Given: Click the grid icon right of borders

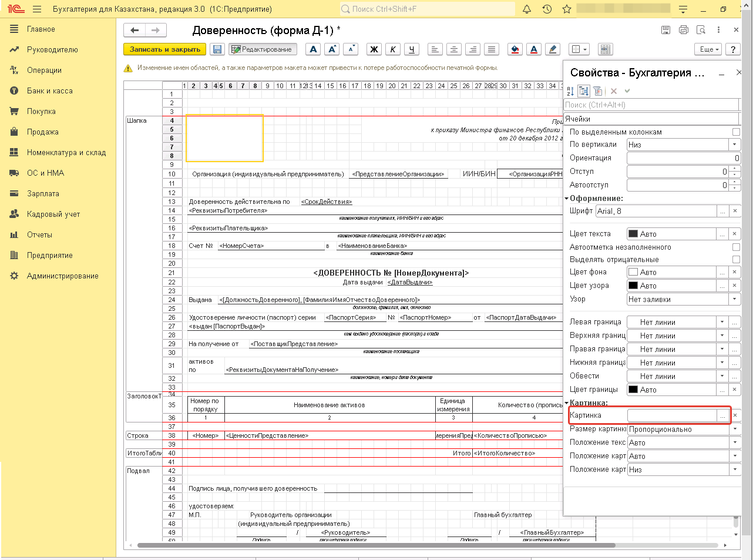Looking at the screenshot, I should tap(606, 49).
